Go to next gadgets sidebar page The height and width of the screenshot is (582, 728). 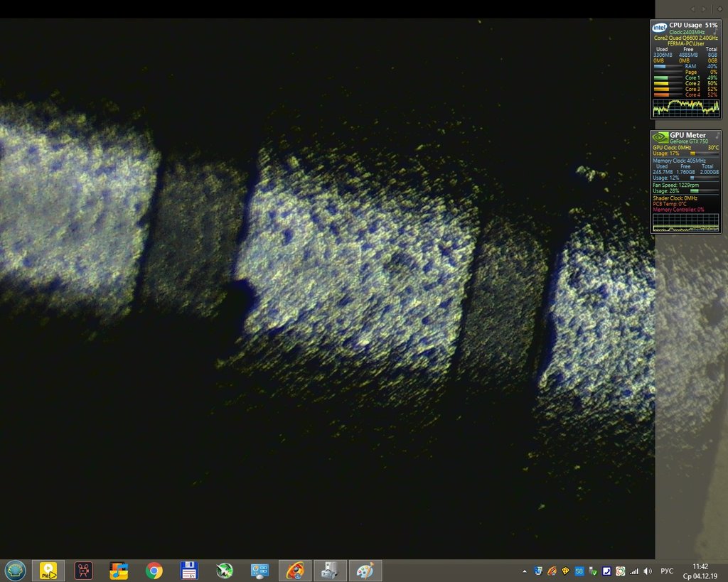click(x=704, y=9)
